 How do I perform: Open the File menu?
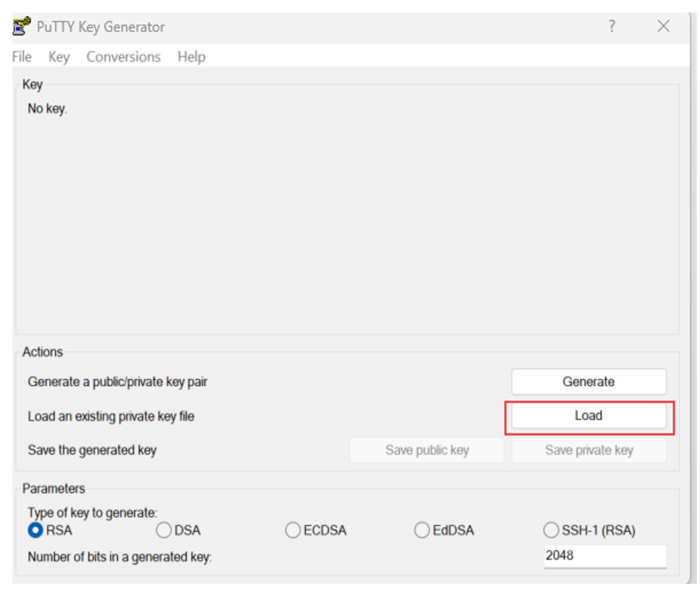click(x=22, y=57)
